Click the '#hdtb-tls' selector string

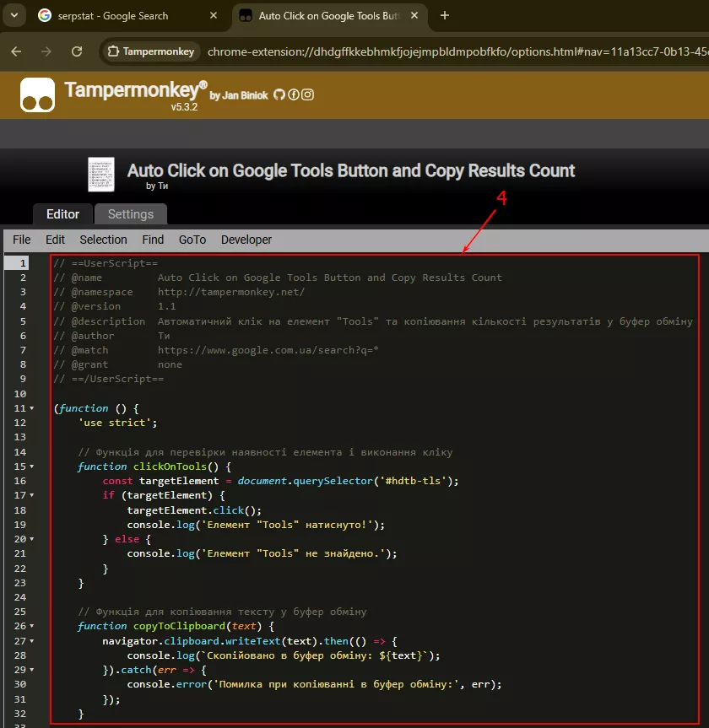click(x=413, y=481)
